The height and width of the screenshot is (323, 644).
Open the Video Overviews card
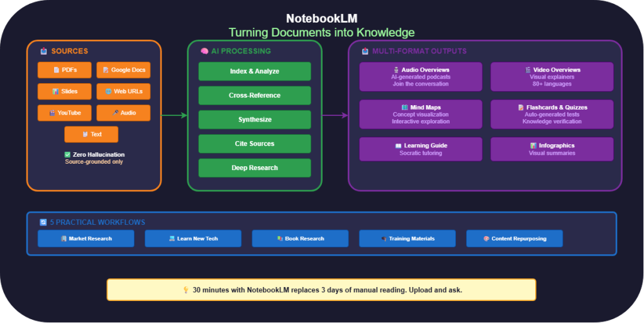pyautogui.click(x=552, y=77)
